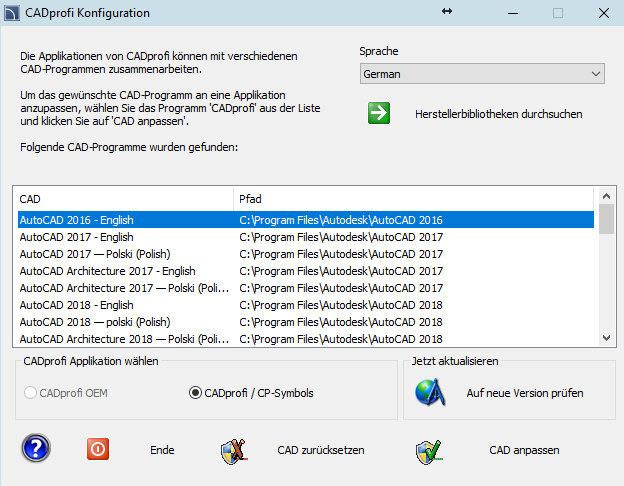Select the CADprofi / CP-Symbols radio button

pyautogui.click(x=196, y=393)
